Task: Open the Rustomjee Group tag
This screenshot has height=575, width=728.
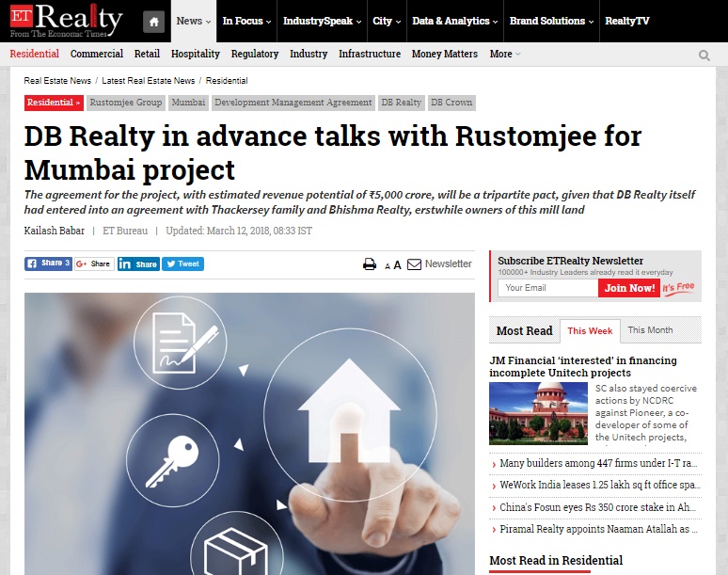Action: (x=126, y=103)
